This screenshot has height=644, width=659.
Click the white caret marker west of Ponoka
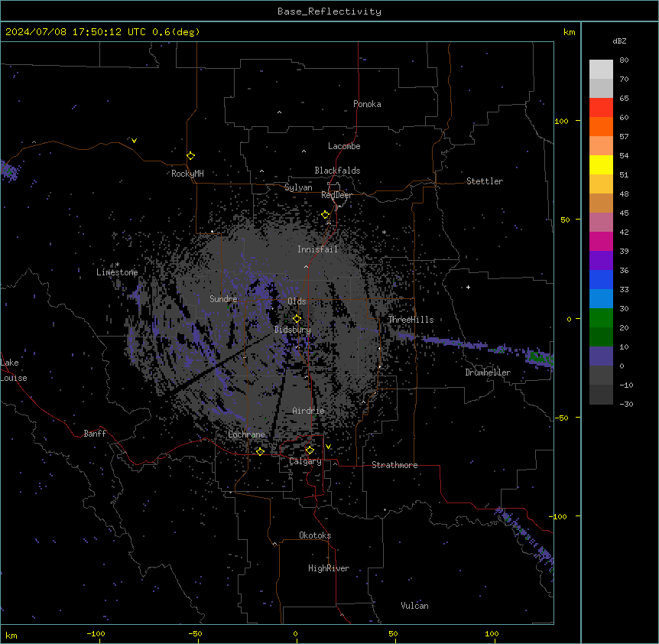coord(280,112)
